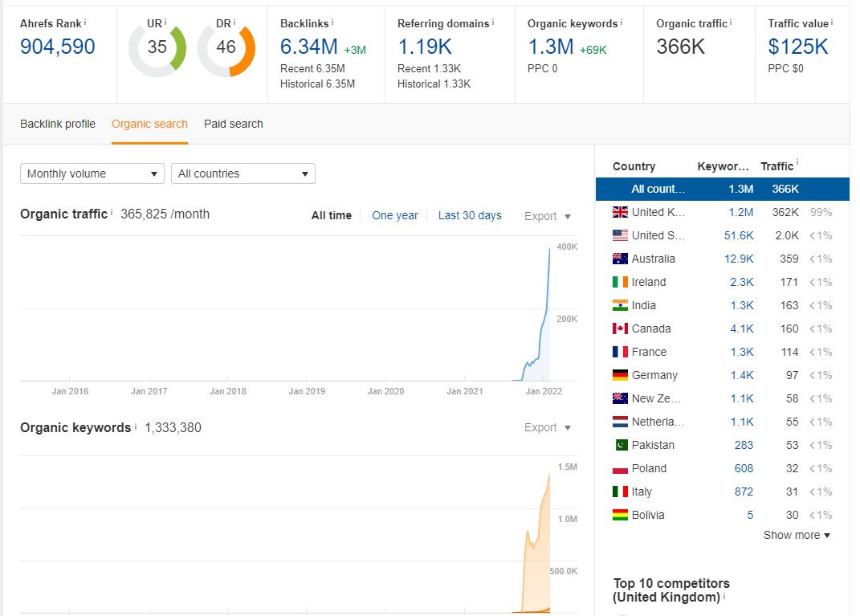Image resolution: width=860 pixels, height=616 pixels.
Task: Select Last 30 days chart range
Action: [470, 215]
